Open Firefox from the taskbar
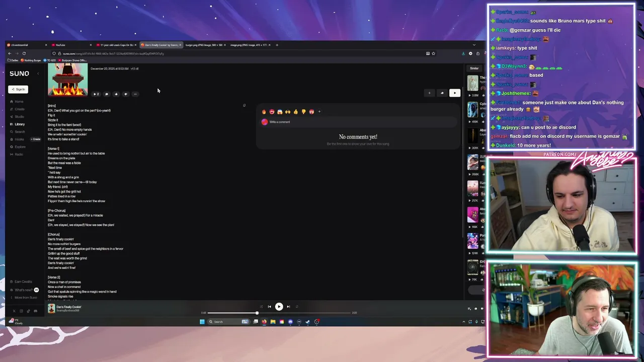This screenshot has width=644, height=362. (264, 322)
